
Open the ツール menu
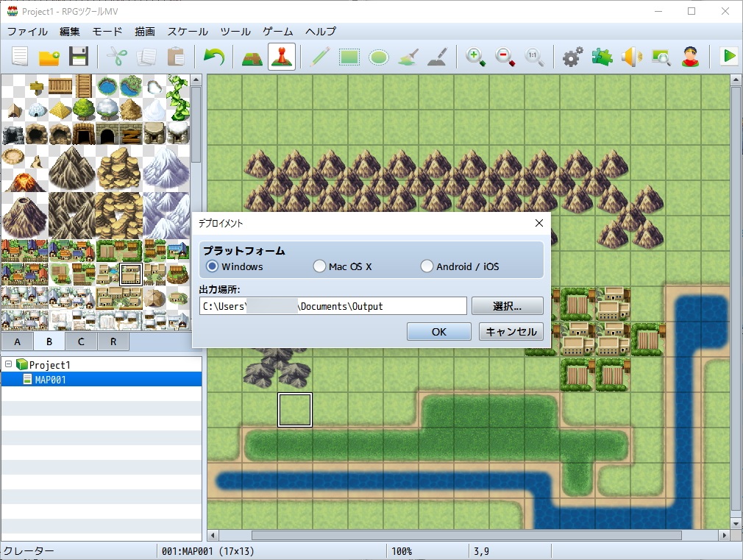click(x=235, y=32)
